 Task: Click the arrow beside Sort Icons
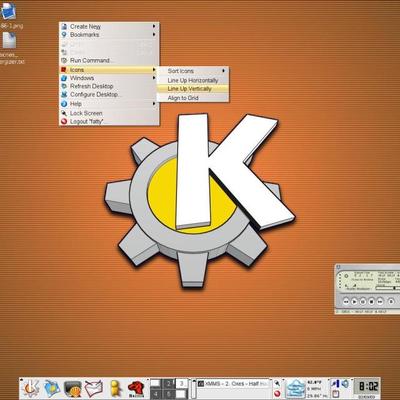click(224, 71)
